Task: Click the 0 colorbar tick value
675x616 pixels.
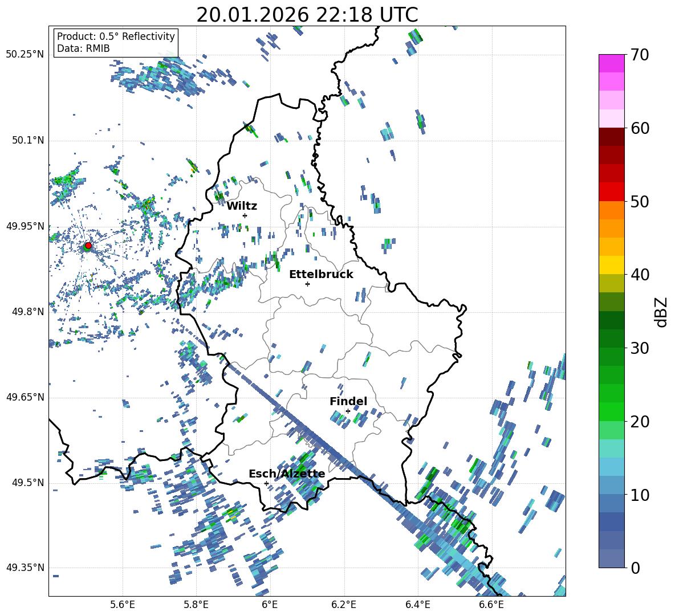Action: click(635, 568)
